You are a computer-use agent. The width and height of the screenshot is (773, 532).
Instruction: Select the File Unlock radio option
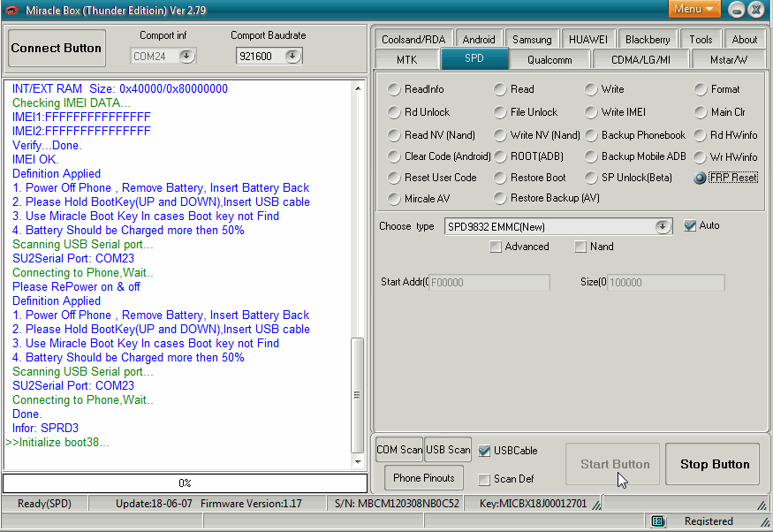pyautogui.click(x=500, y=112)
